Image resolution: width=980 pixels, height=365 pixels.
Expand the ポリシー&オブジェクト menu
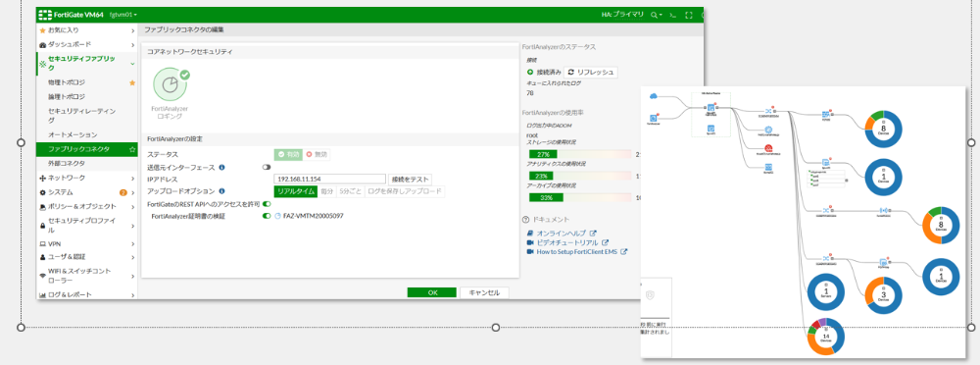point(87,207)
